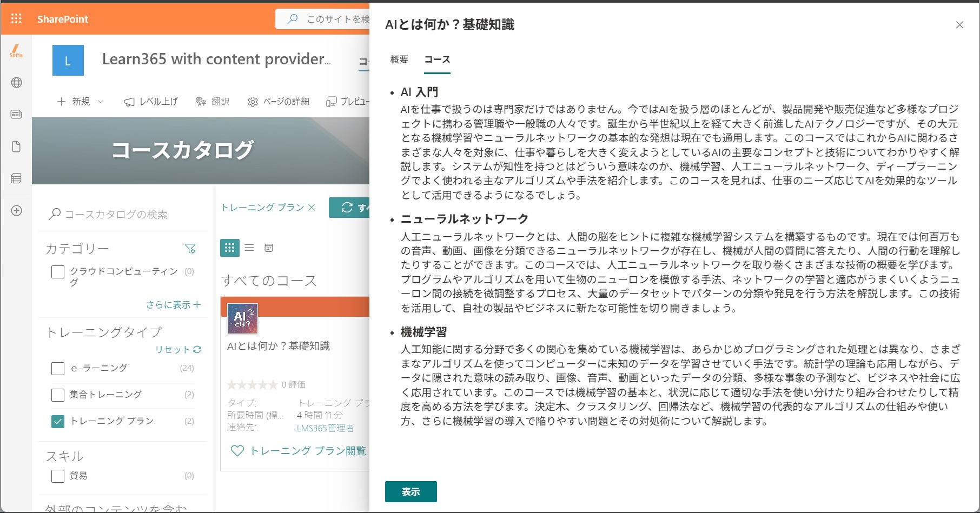Click the heart icon on training plan card
Screen dimensions: 980x513
[x=237, y=451]
